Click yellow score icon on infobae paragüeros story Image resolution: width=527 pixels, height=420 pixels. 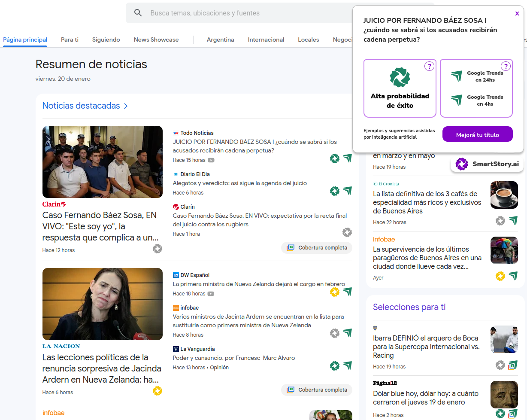pyautogui.click(x=500, y=276)
